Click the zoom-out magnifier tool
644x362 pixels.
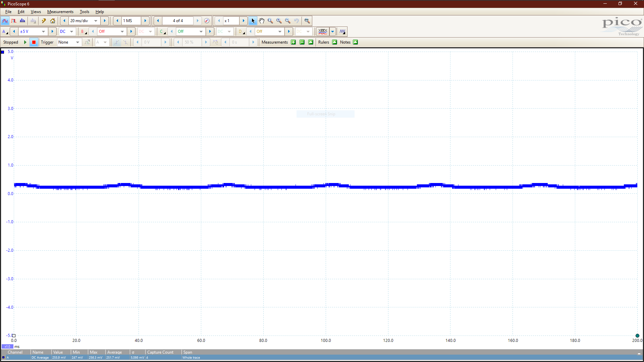tap(288, 21)
